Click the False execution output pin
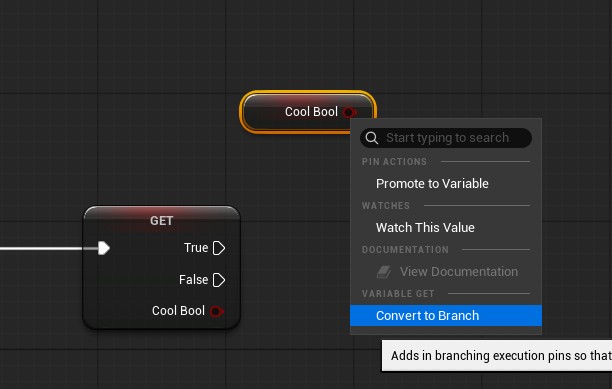This screenshot has width=612, height=389. (x=219, y=280)
